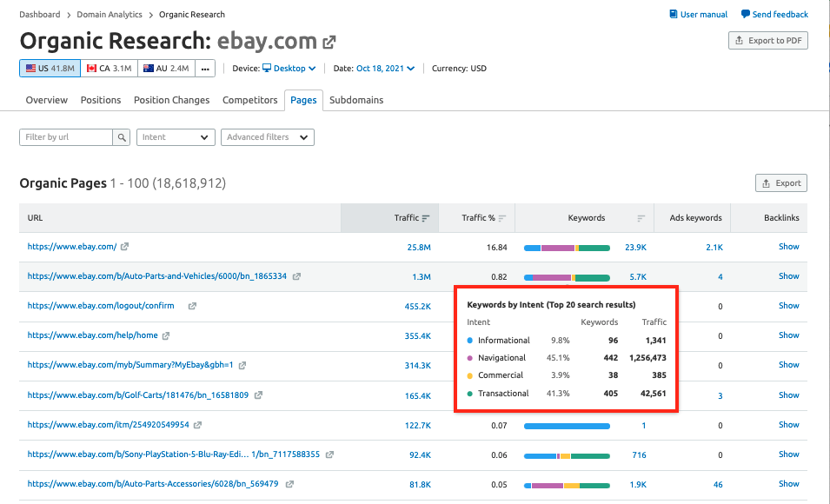Click Show backlinks for itm/254920549954 row

click(x=788, y=425)
